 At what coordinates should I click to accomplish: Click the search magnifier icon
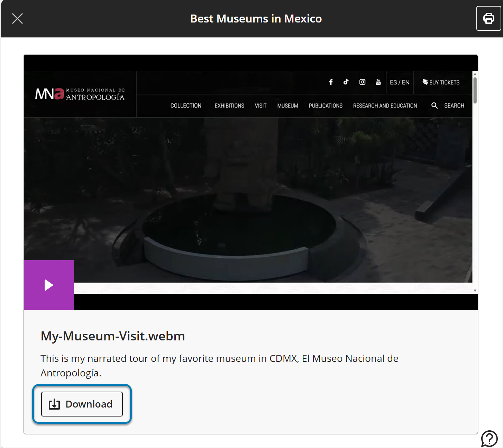click(x=435, y=106)
